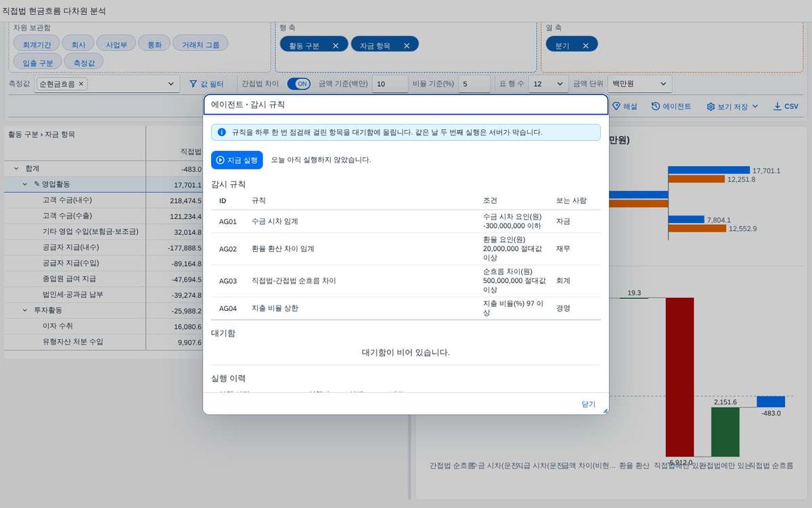
Task: Select the 측정값 dimension chip in the shelf
Action: pos(85,62)
